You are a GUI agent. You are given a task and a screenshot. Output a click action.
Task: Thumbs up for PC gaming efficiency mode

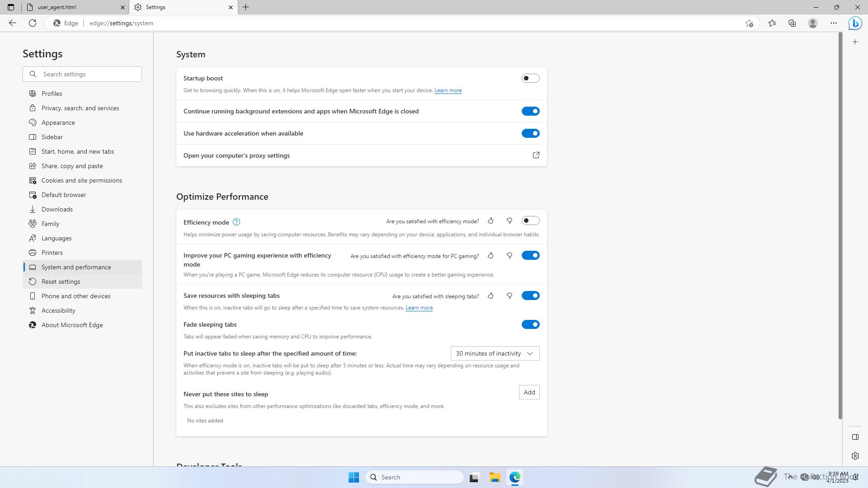(x=491, y=256)
